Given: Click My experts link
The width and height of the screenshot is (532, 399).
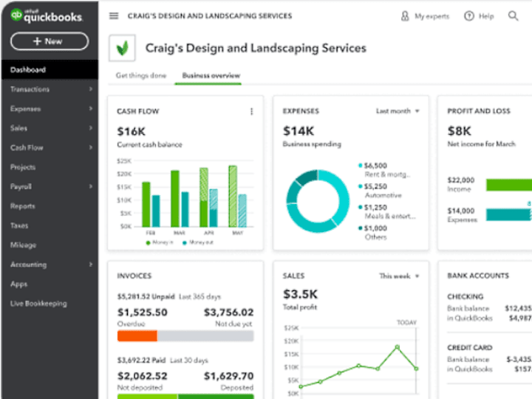Looking at the screenshot, I should pos(432,16).
